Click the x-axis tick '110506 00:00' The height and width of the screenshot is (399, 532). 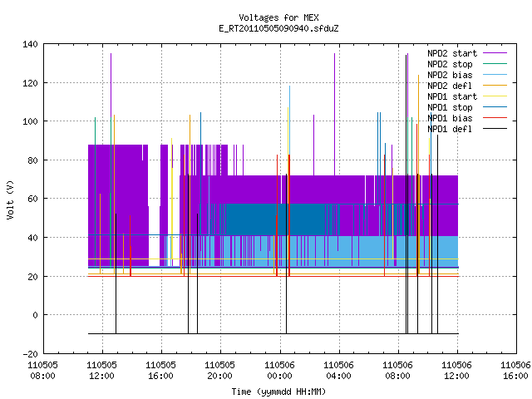click(x=279, y=371)
